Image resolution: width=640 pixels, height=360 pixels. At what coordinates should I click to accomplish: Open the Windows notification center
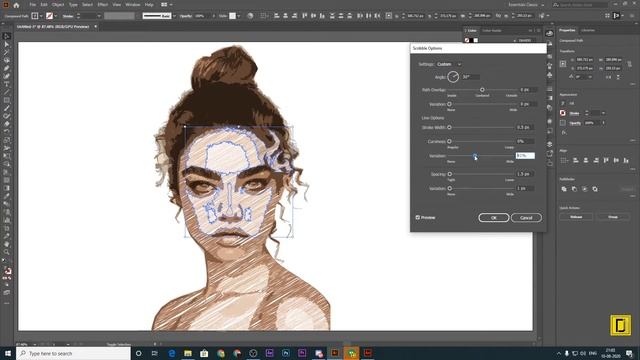tap(629, 353)
